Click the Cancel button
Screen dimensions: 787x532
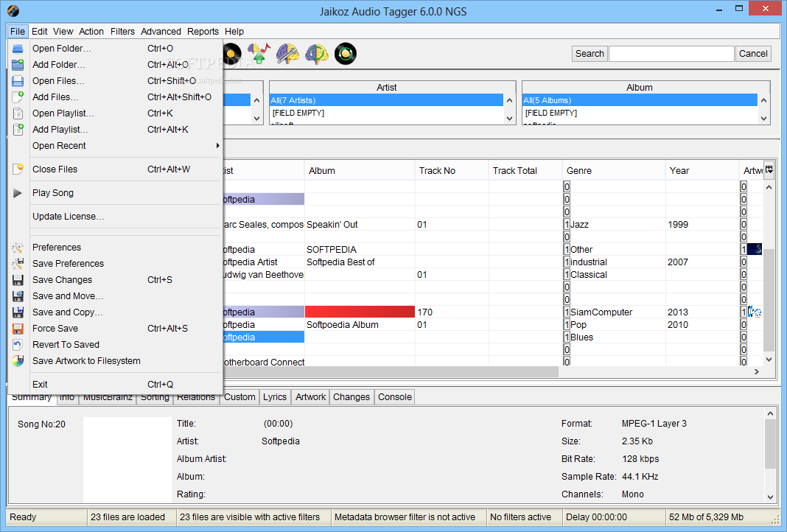[753, 54]
